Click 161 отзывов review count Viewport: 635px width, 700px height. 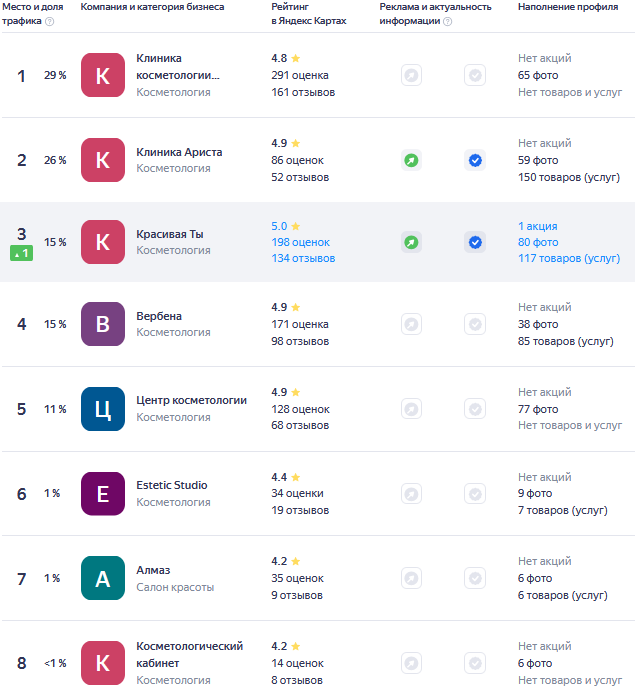click(x=303, y=92)
